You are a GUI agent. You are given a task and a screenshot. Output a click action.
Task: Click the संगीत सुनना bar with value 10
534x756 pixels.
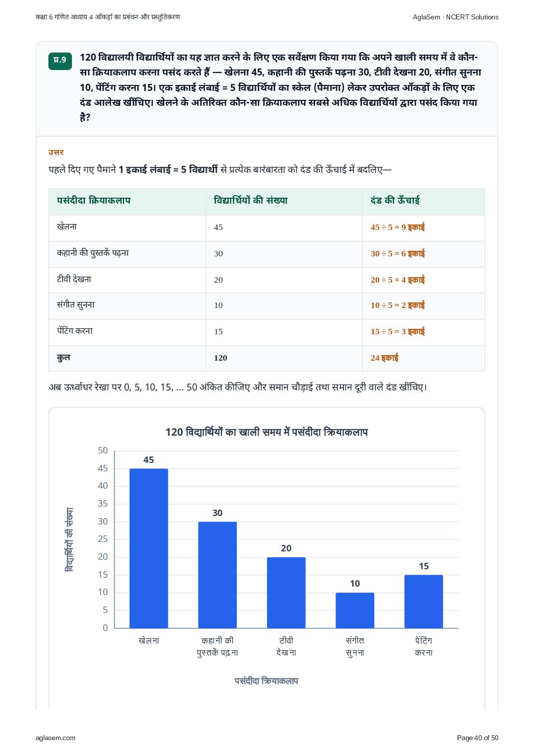[355, 610]
